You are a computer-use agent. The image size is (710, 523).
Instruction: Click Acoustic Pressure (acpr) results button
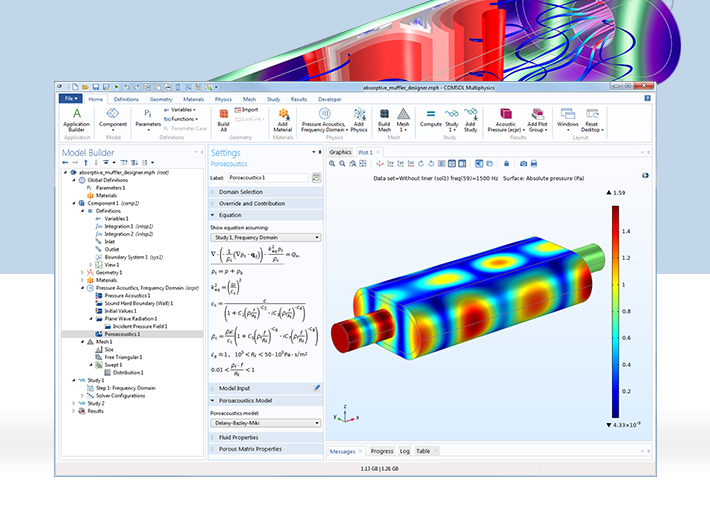tap(506, 120)
